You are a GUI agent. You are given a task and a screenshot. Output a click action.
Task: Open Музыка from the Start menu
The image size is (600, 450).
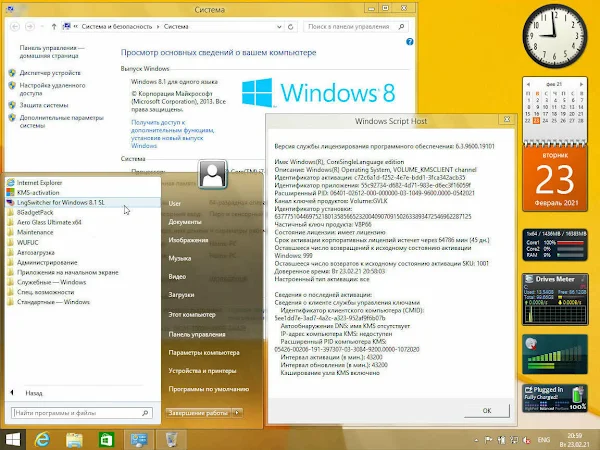[179, 258]
